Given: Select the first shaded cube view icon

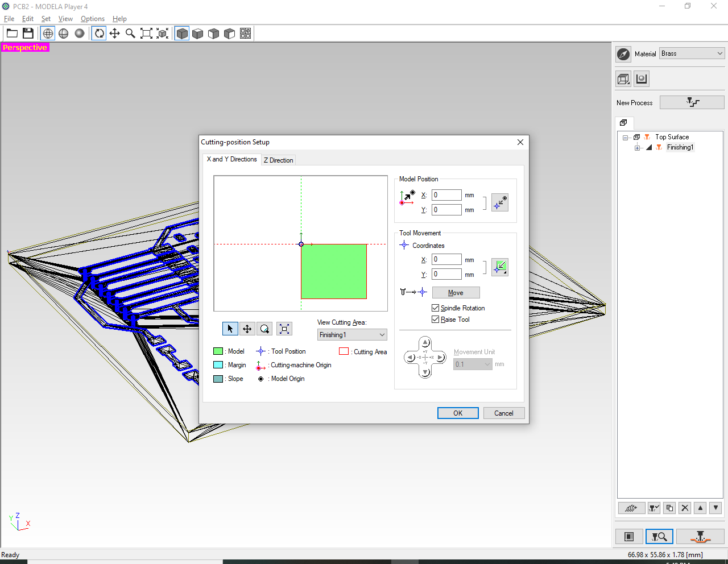Looking at the screenshot, I should click(182, 34).
